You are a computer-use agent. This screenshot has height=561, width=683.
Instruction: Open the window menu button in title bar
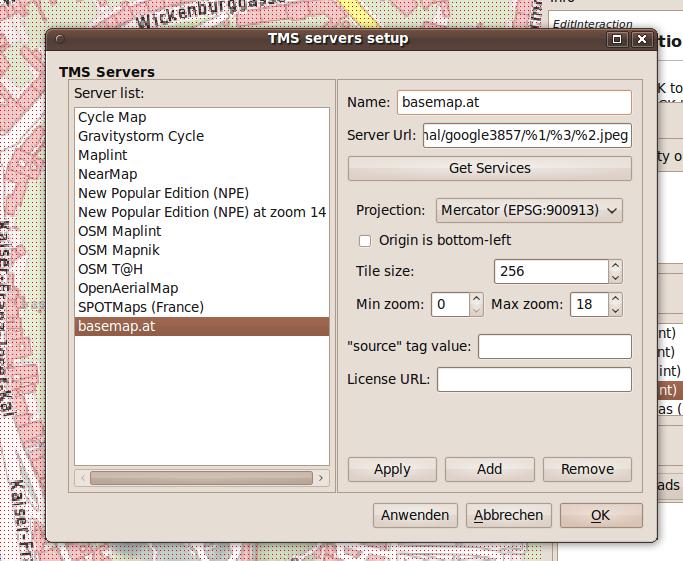pos(59,39)
